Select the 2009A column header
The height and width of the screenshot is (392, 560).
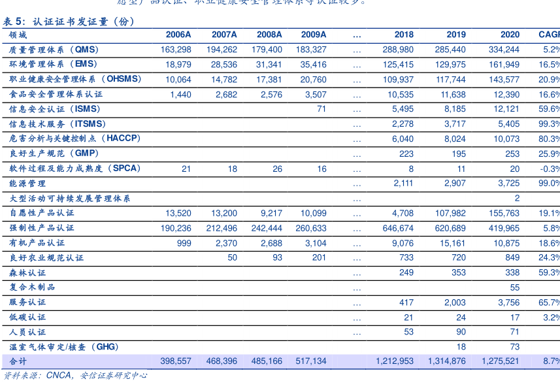(x=314, y=35)
